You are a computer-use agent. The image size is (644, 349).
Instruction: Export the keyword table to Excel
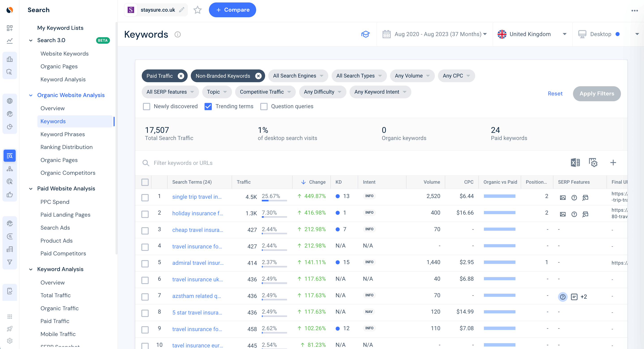[575, 163]
